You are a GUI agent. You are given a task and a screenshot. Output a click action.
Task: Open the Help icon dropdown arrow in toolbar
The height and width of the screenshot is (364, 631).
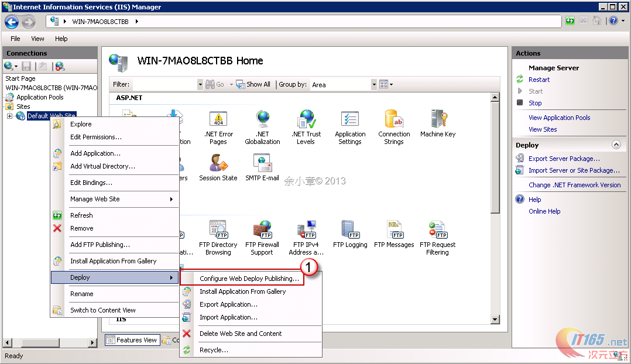623,21
